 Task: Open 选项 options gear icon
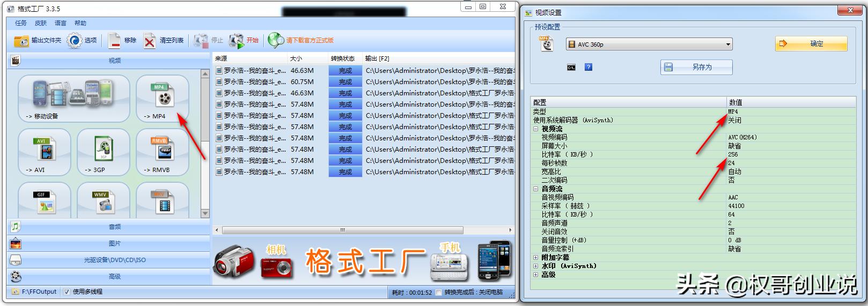pos(74,40)
